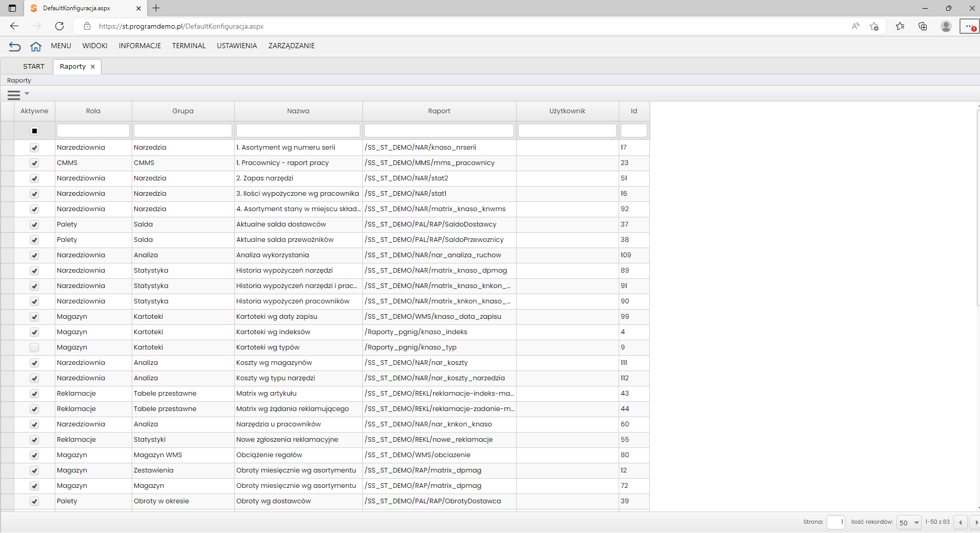Add this page to favorites
The width and height of the screenshot is (980, 533).
874,26
